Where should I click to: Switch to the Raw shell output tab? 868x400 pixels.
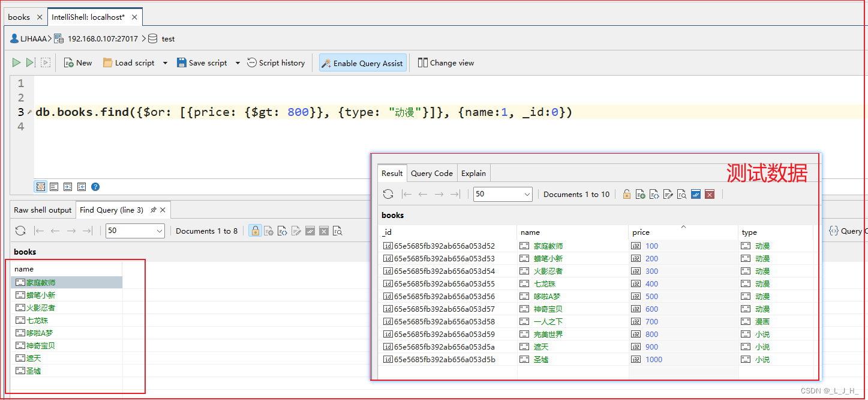(43, 210)
